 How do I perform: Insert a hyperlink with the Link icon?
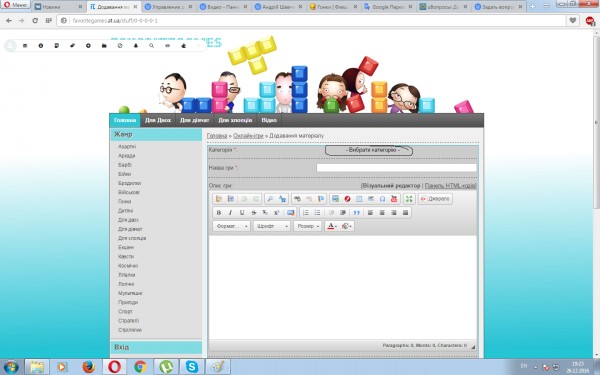[297, 199]
